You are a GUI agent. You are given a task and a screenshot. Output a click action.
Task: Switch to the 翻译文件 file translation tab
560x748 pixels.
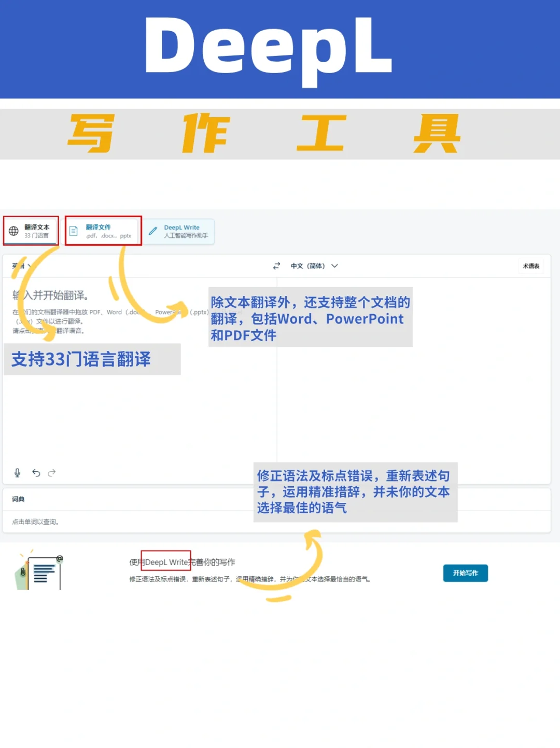pyautogui.click(x=103, y=231)
